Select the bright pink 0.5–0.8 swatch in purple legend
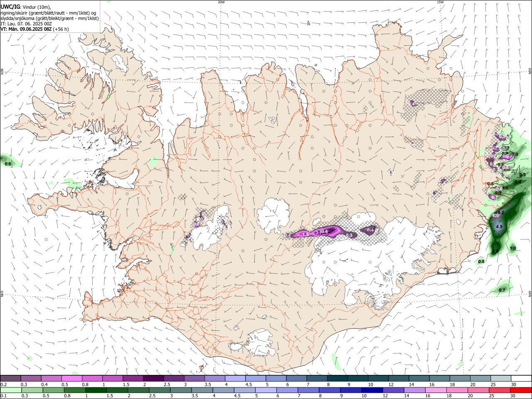Image resolution: width=532 pixels, height=399 pixels. (x=71, y=378)
